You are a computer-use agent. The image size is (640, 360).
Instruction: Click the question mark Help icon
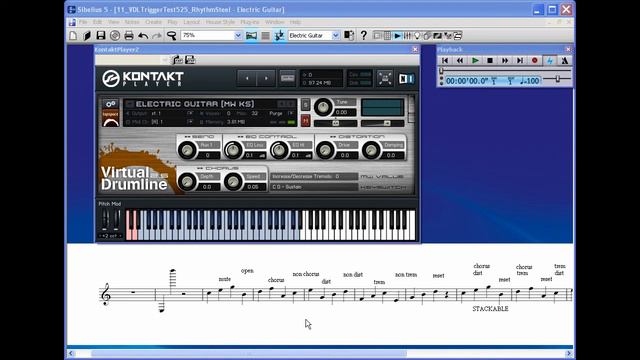point(363,36)
